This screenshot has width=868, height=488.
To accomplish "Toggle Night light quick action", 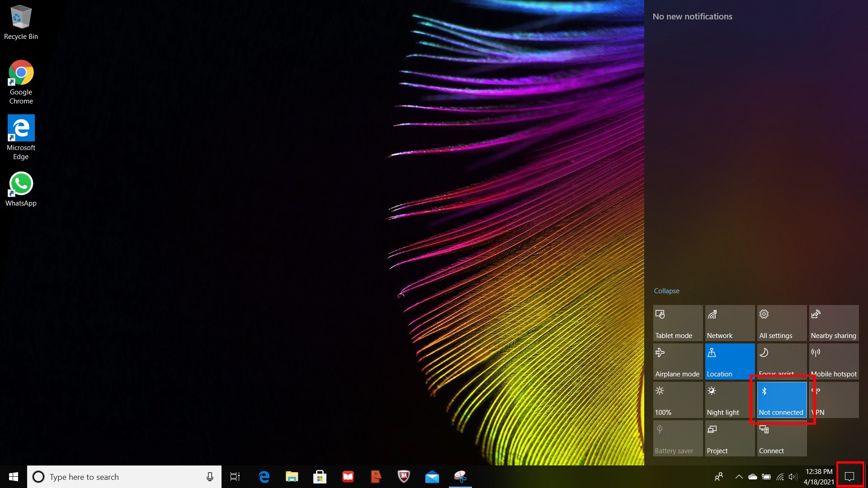I will [730, 400].
